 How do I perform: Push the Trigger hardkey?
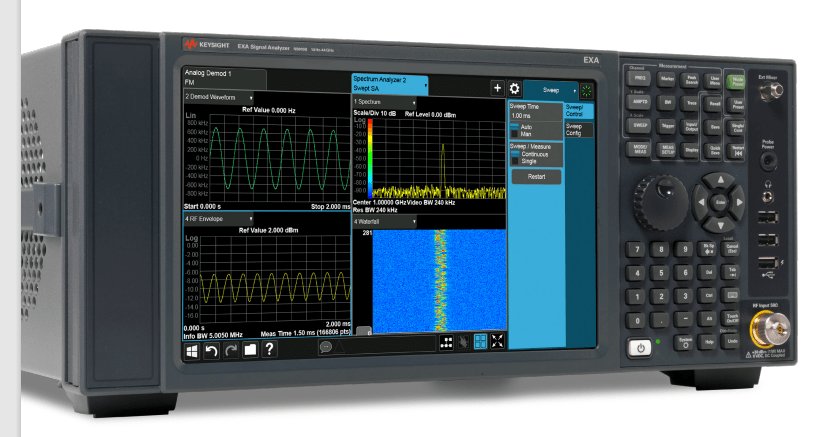pyautogui.click(x=668, y=126)
